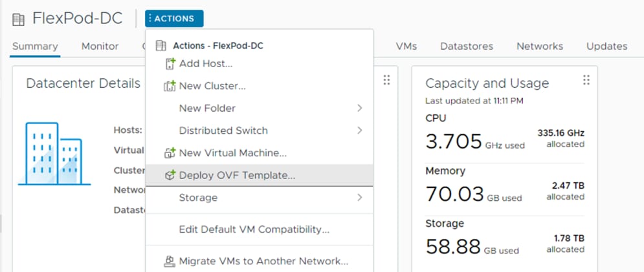Expand the Distributed Switch submenu arrow
This screenshot has width=644, height=272.
click(359, 131)
